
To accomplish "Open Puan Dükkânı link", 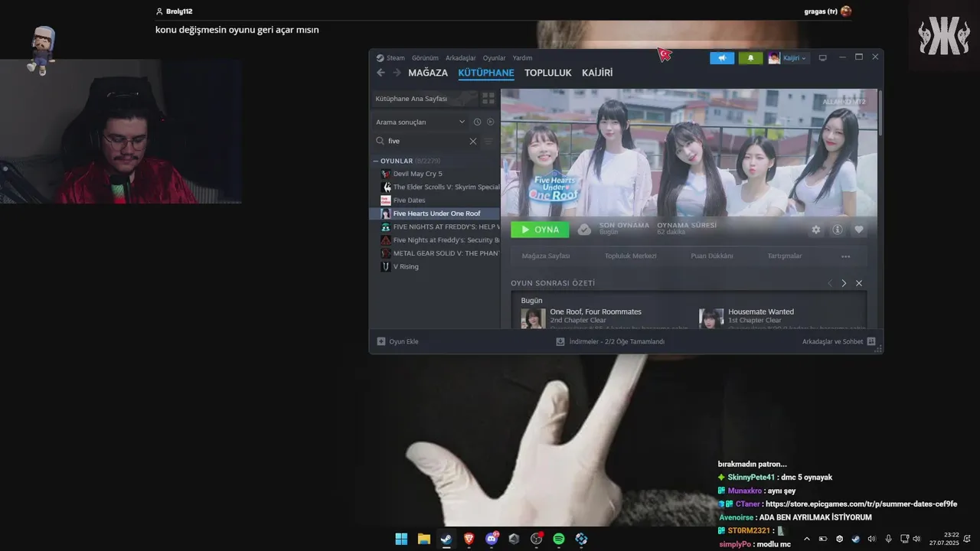I will (712, 256).
